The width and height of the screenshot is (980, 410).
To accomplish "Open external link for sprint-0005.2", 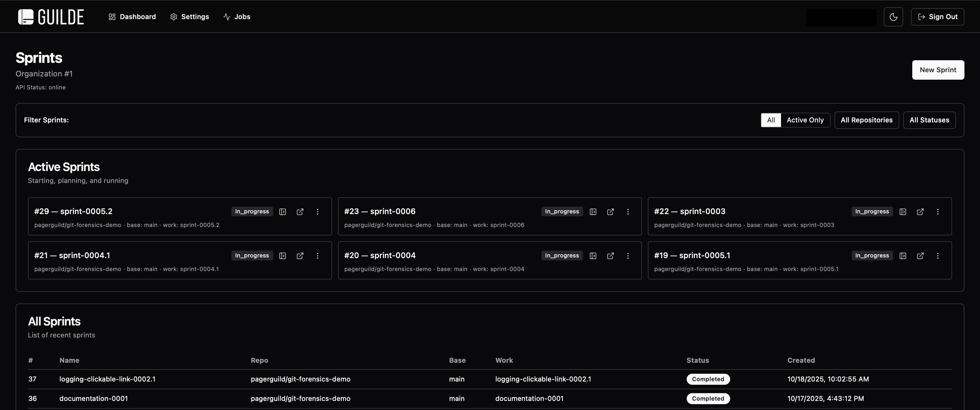I will (x=300, y=212).
